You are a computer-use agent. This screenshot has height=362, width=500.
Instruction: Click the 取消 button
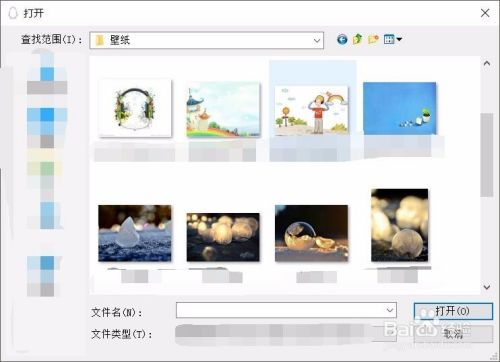[453, 334]
